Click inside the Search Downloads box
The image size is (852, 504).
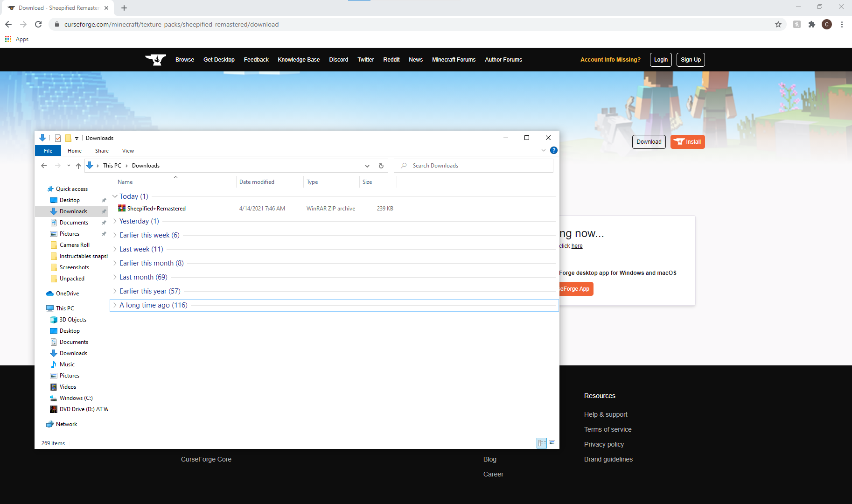(473, 165)
